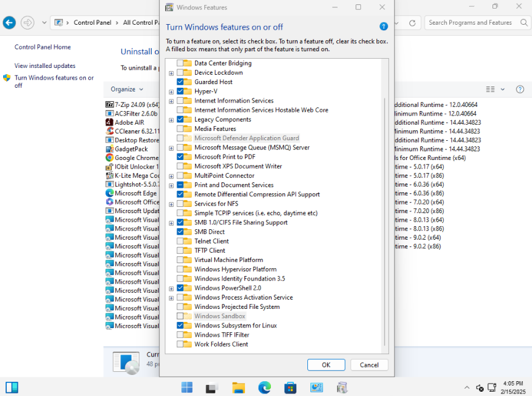532x396 pixels.
Task: Select the IObit Unlocker program icon
Action: point(110,166)
